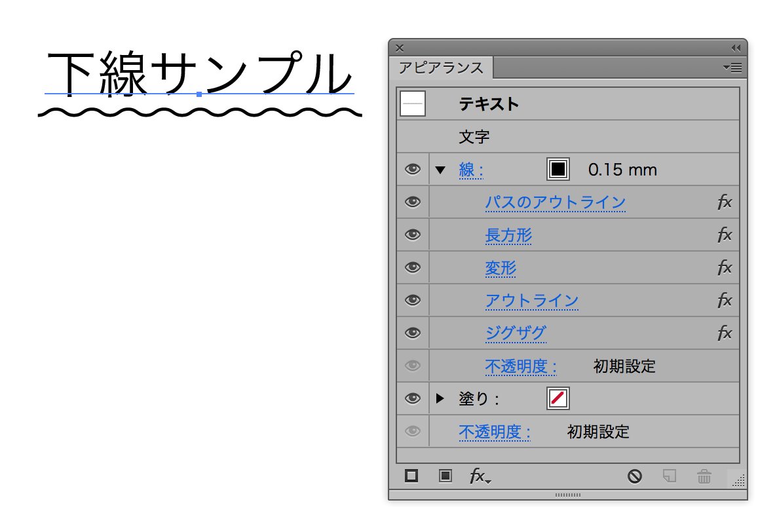This screenshot has height=532, width=777.
Task: Open the 長方形 effect settings
Action: point(508,235)
